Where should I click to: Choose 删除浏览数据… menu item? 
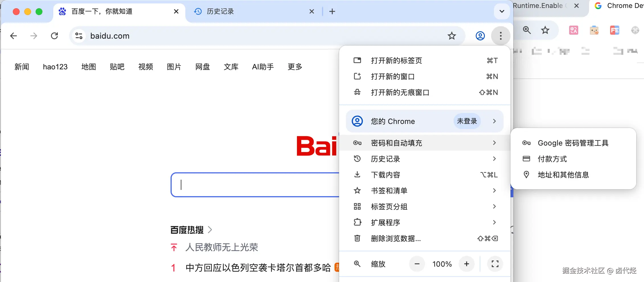(424, 238)
